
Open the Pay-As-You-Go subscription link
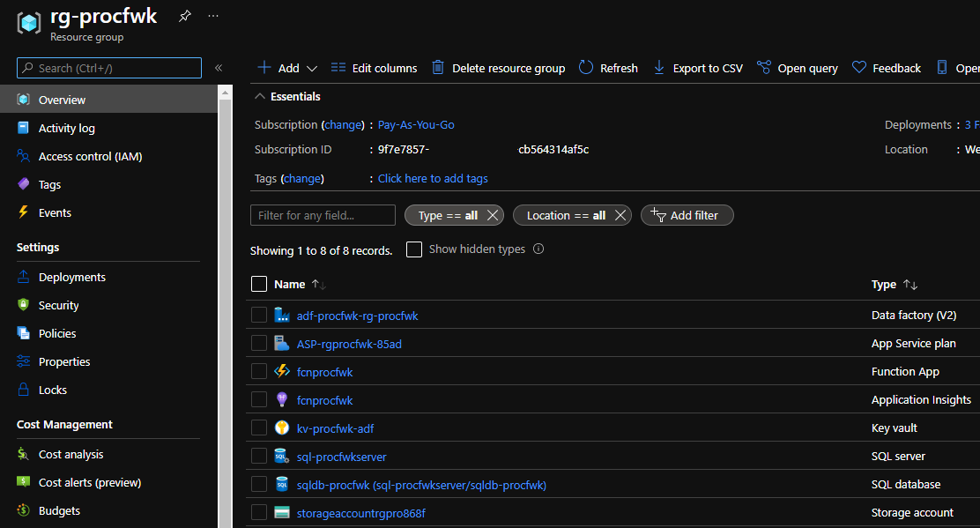coord(416,125)
